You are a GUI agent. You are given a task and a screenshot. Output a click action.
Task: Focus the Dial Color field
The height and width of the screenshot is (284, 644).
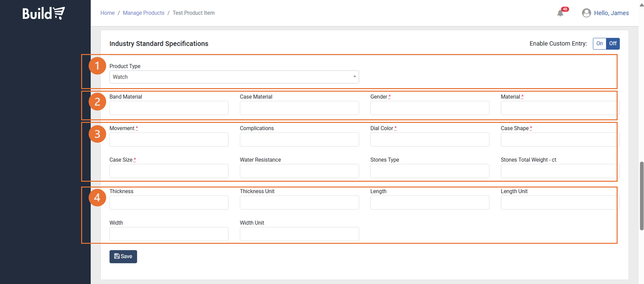(x=430, y=140)
